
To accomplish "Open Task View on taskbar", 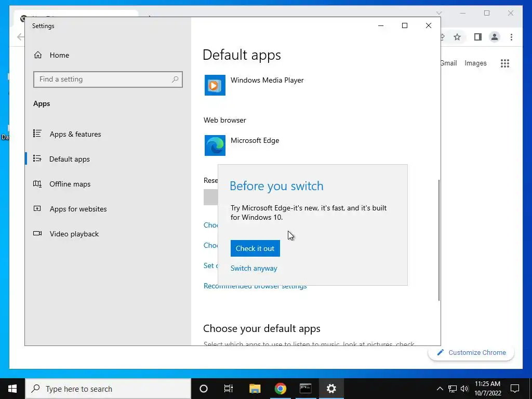I will pos(229,389).
